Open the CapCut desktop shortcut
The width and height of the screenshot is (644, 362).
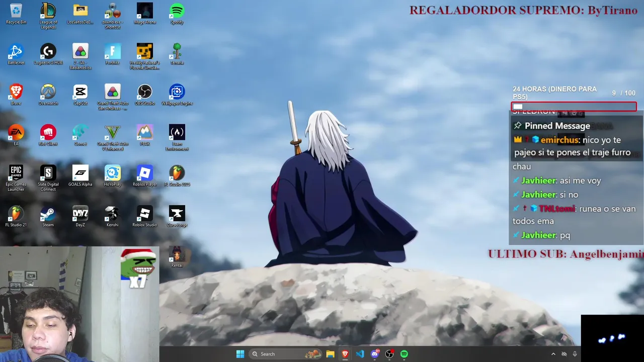pos(80,95)
